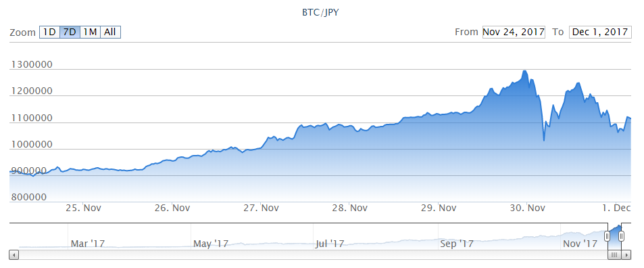Image resolution: width=644 pixels, height=268 pixels.
Task: Click the scrollbar thumb grip
Action: point(614,255)
